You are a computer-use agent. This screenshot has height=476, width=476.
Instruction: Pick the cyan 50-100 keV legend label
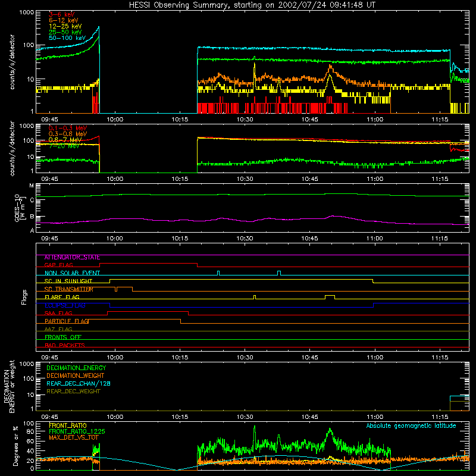67,38
